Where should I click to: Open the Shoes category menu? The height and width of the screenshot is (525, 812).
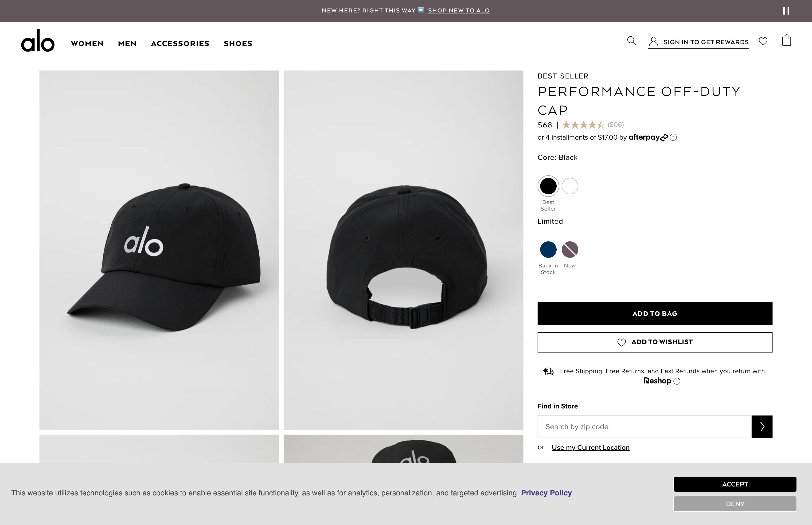[x=238, y=43]
